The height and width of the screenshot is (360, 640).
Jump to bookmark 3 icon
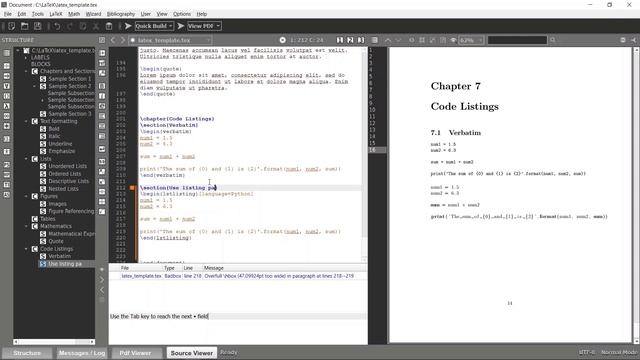click(361, 40)
